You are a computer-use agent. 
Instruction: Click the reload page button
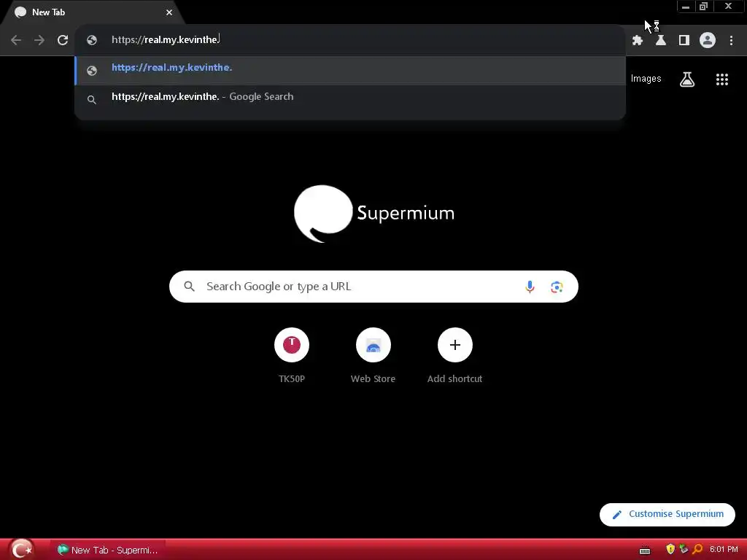pos(63,40)
